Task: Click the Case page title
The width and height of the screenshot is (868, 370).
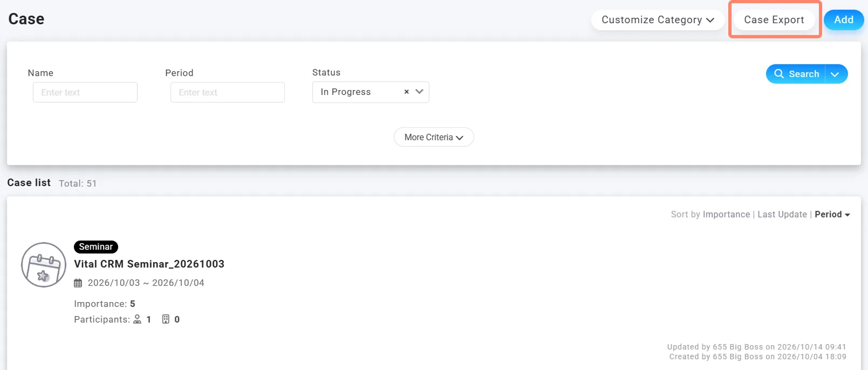Action: (26, 19)
